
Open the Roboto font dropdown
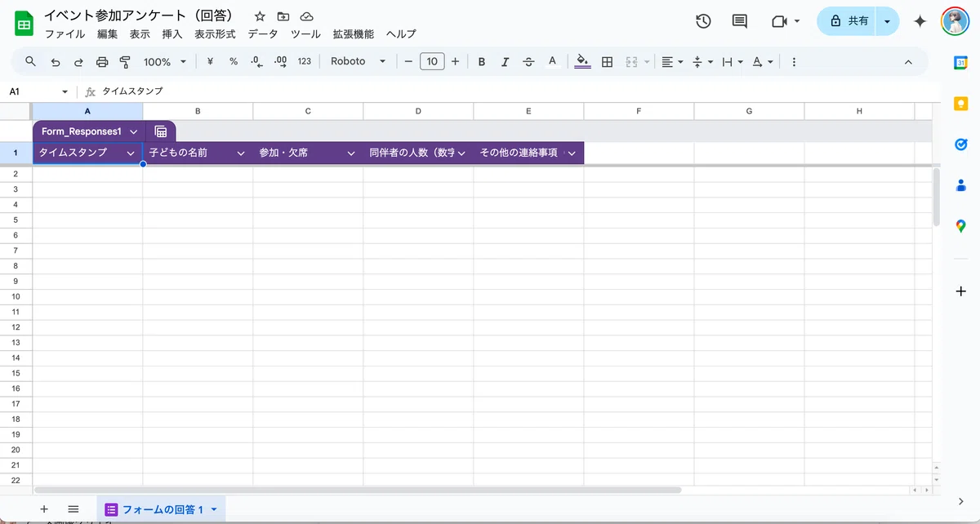coord(359,61)
